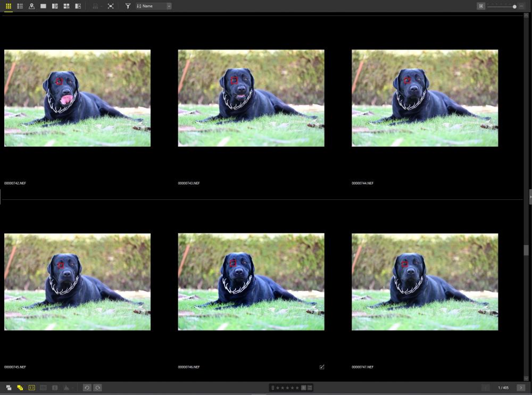Viewport: 532px width, 395px height.
Task: Click the file name 00000746.NEF
Action: coord(189,367)
